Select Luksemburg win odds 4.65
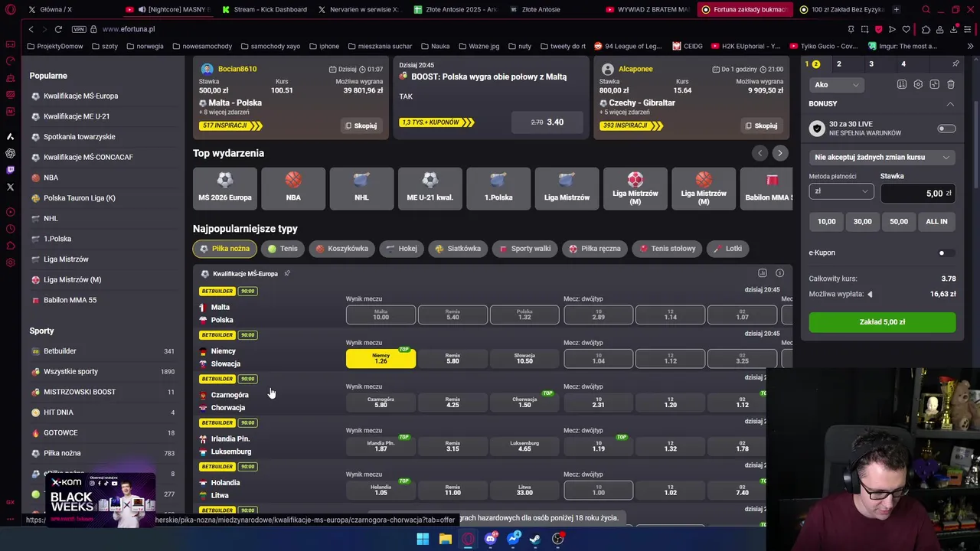This screenshot has width=980, height=551. coord(524,445)
